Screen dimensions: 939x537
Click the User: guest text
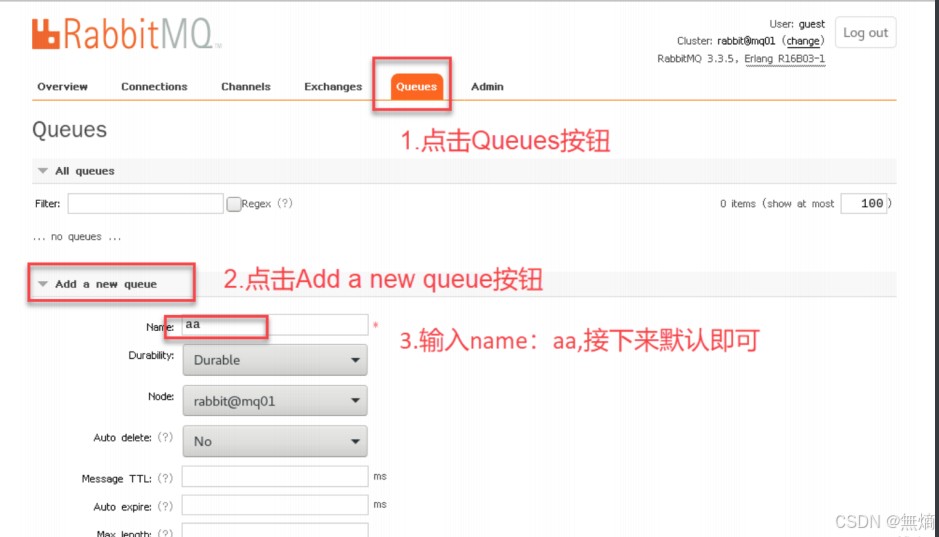(797, 24)
